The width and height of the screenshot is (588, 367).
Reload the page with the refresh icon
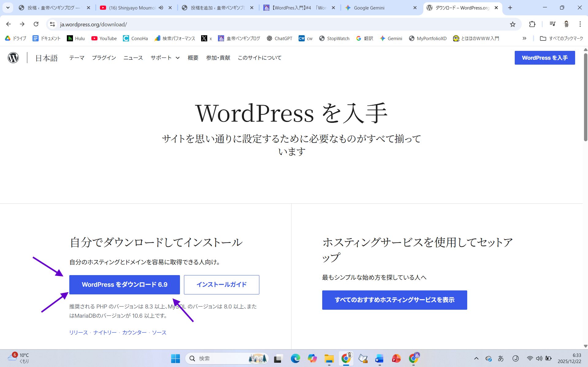[x=36, y=24]
